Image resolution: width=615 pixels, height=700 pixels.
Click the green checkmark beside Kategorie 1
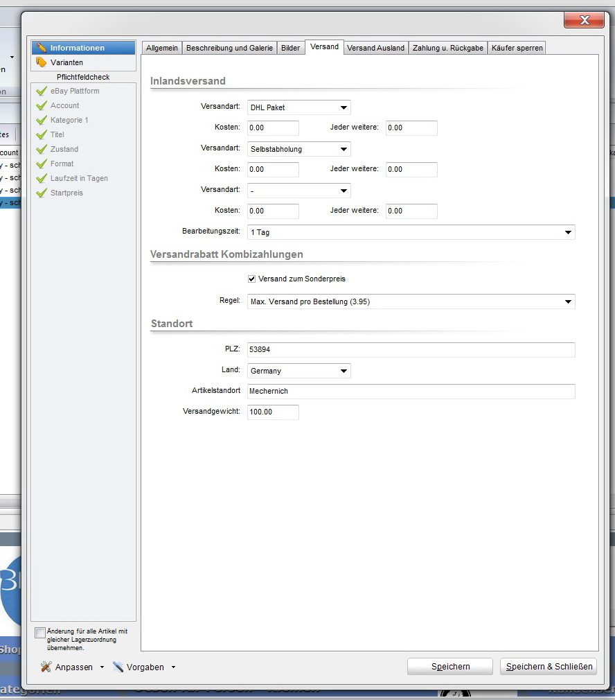coord(42,121)
